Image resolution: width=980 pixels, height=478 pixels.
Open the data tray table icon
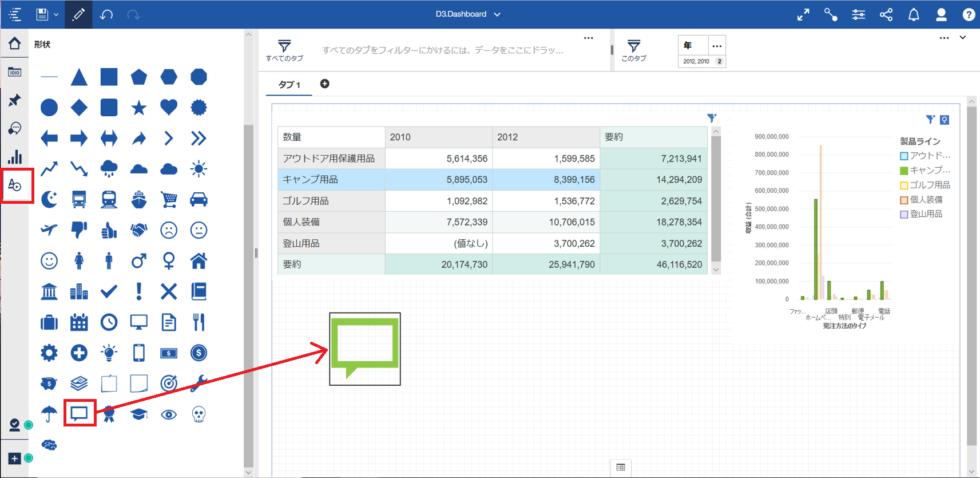click(621, 467)
